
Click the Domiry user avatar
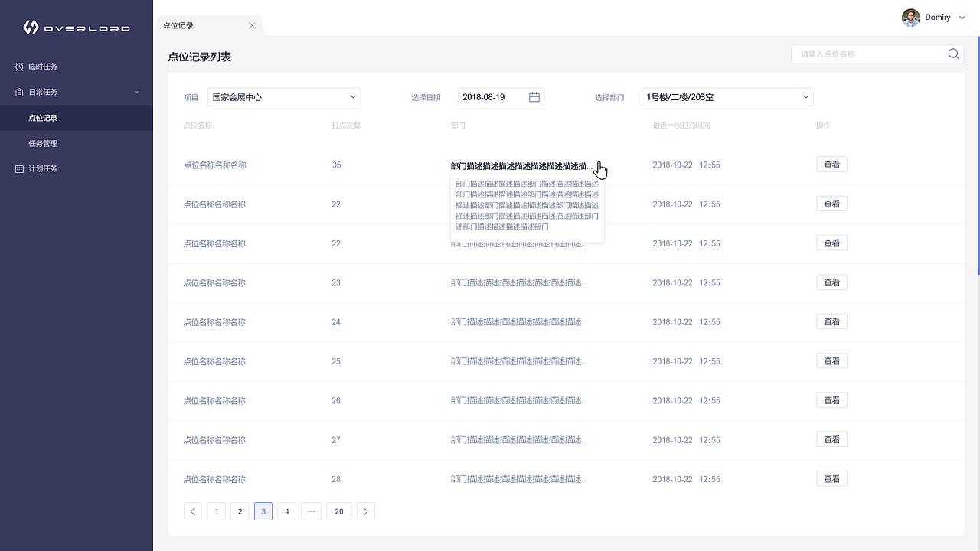coord(910,17)
